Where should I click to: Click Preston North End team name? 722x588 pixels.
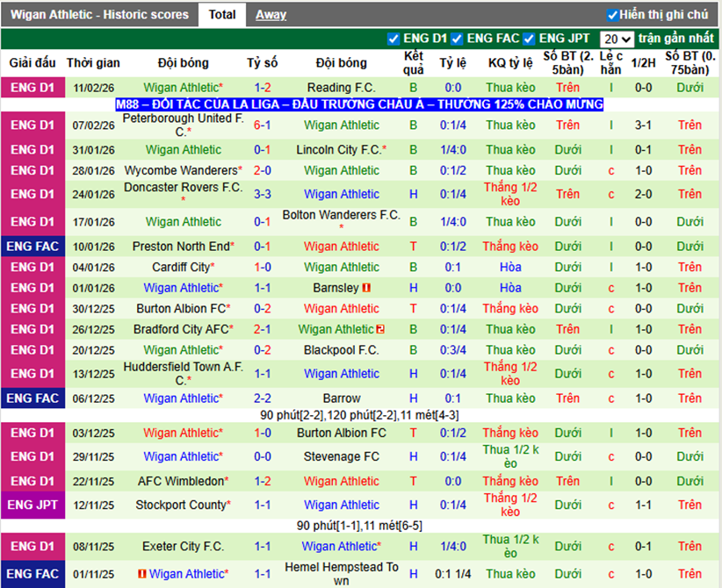tap(181, 247)
